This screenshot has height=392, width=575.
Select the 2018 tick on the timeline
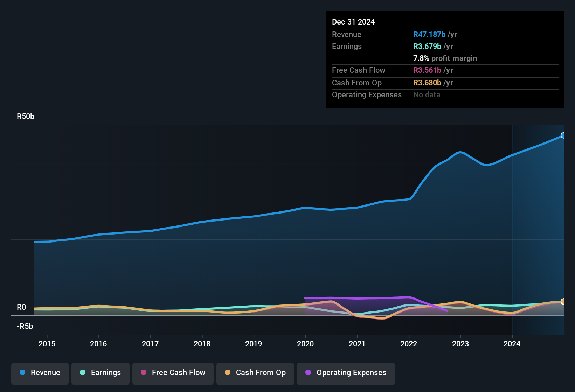coord(202,344)
